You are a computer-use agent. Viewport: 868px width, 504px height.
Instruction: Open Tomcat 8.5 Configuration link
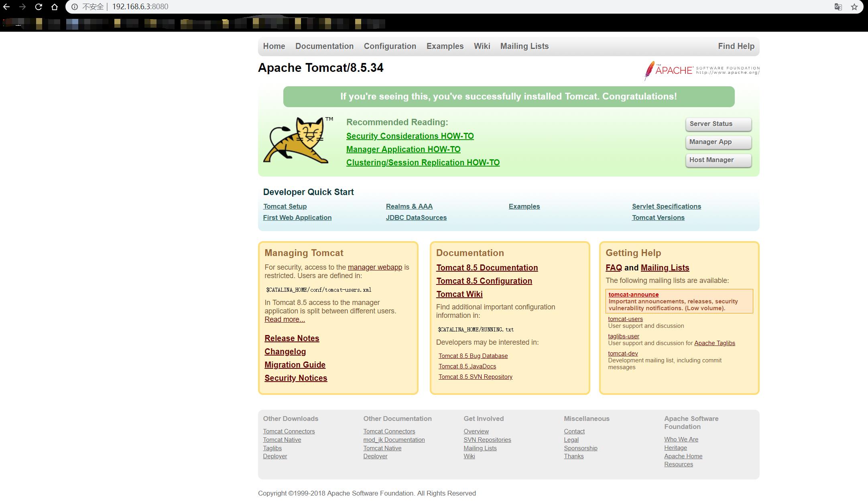pos(484,281)
